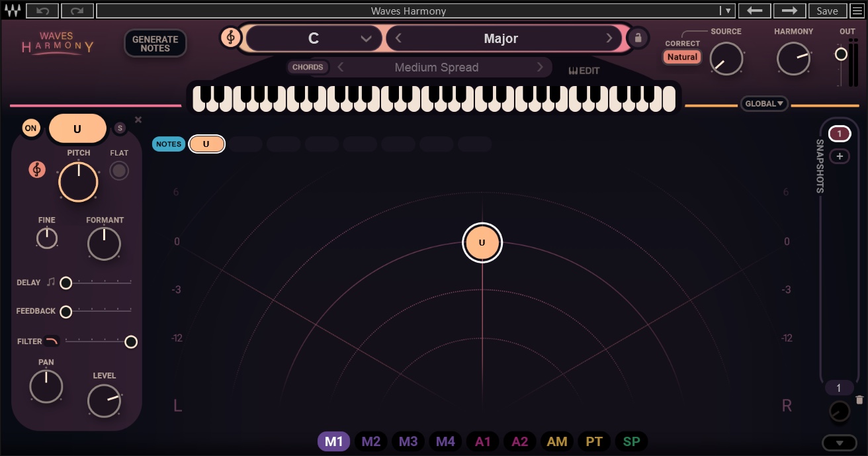Toggle the FLAT button
Image resolution: width=868 pixels, height=456 pixels.
tap(119, 171)
